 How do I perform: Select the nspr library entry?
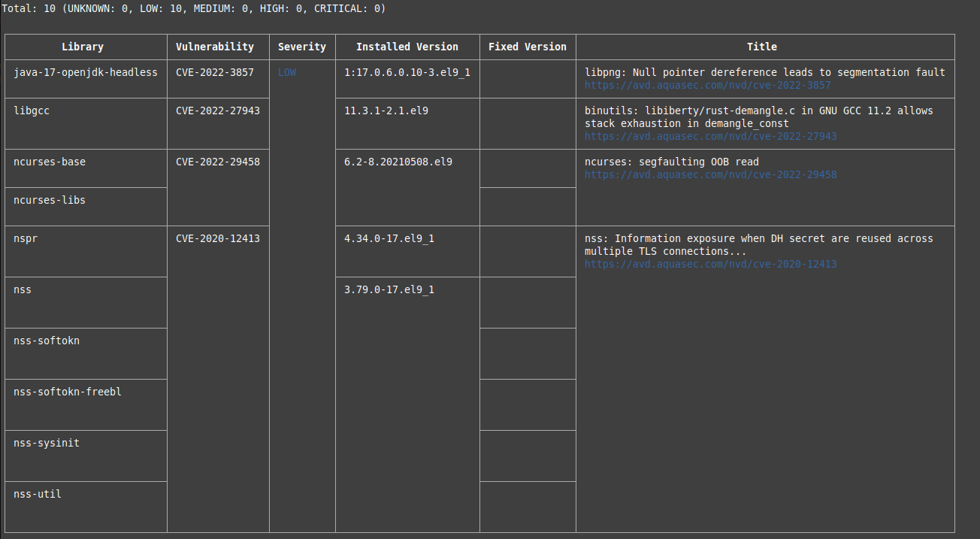(x=25, y=238)
